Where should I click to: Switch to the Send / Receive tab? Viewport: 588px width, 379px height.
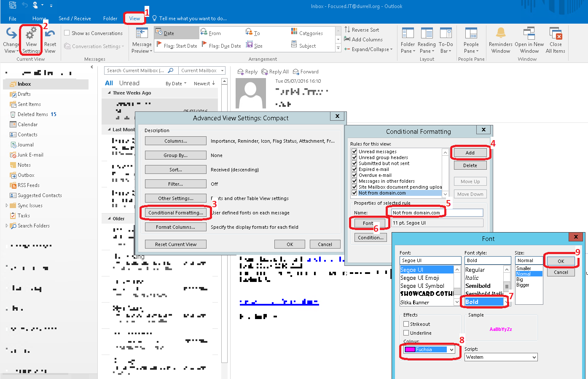[75, 19]
